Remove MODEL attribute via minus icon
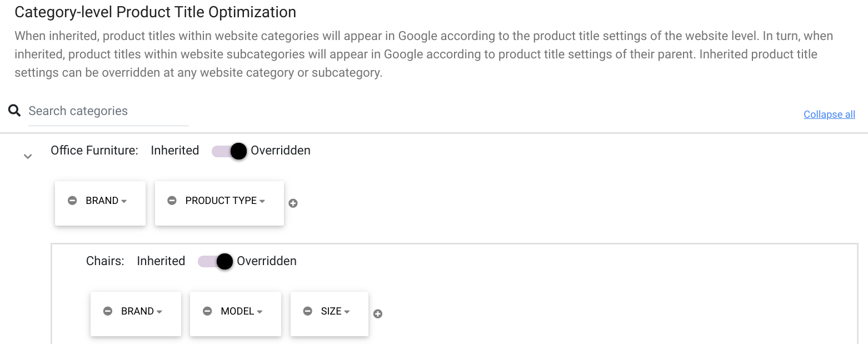 [x=207, y=311]
